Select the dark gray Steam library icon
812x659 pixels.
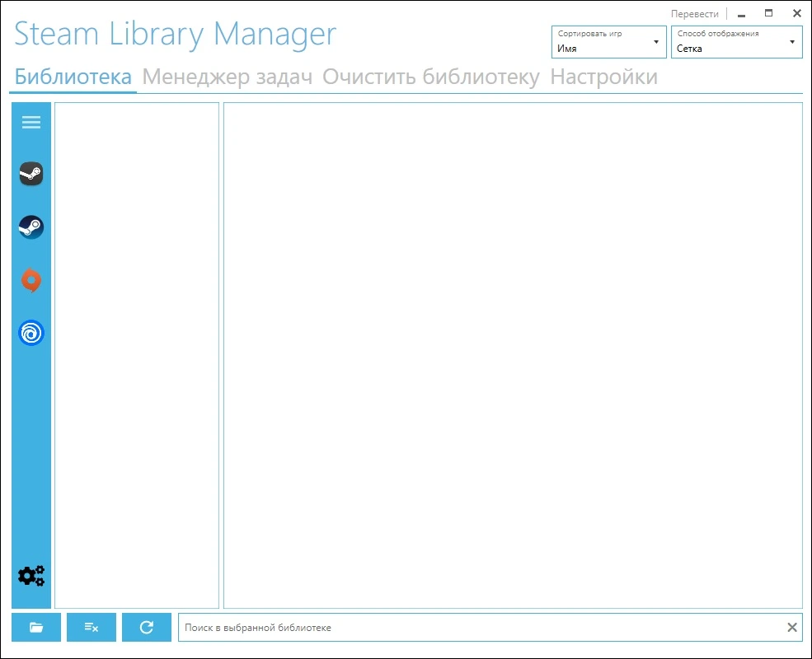(x=31, y=174)
